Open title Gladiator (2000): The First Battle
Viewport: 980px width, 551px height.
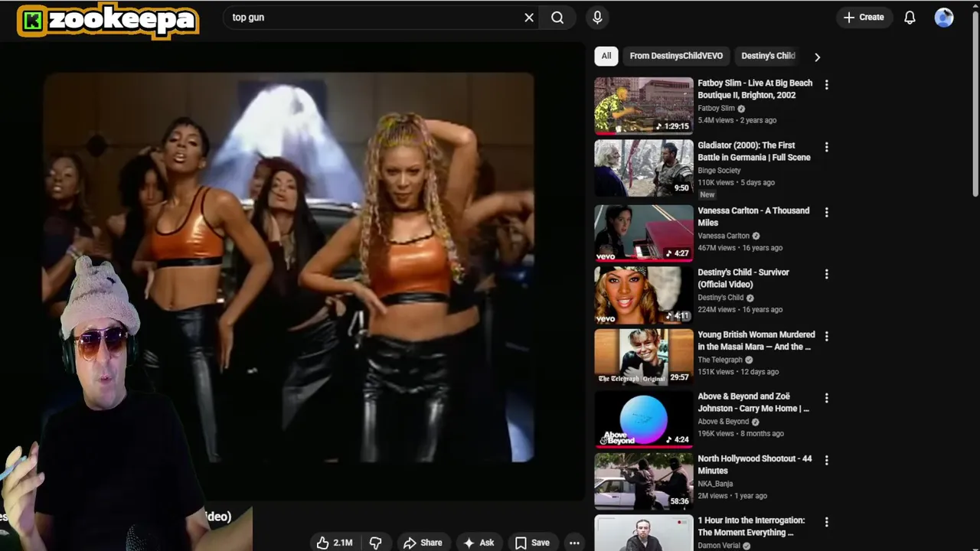click(x=754, y=151)
